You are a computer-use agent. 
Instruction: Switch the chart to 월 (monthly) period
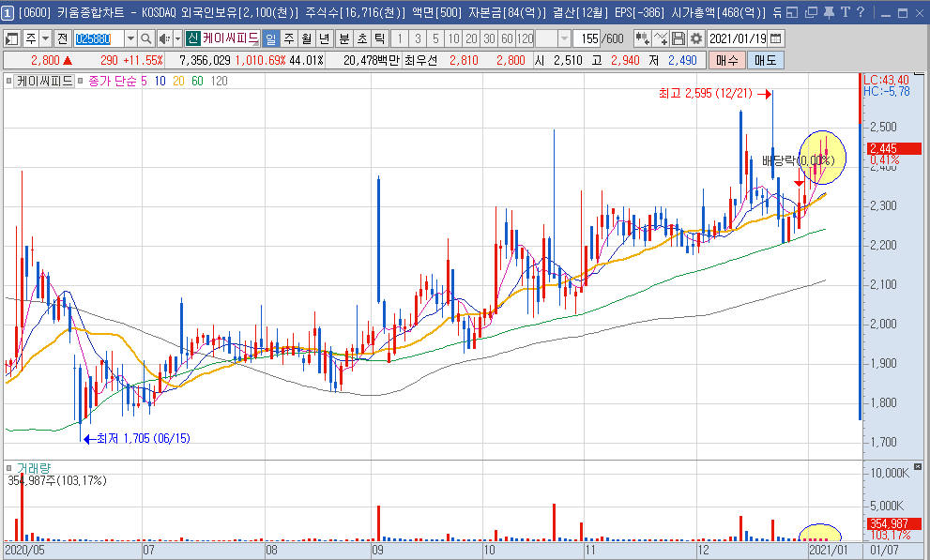(306, 38)
